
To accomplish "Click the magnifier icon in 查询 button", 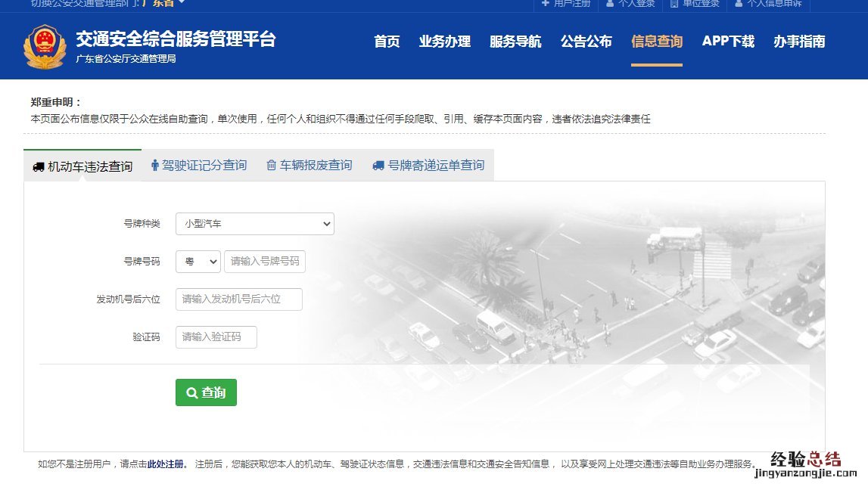I will point(191,393).
